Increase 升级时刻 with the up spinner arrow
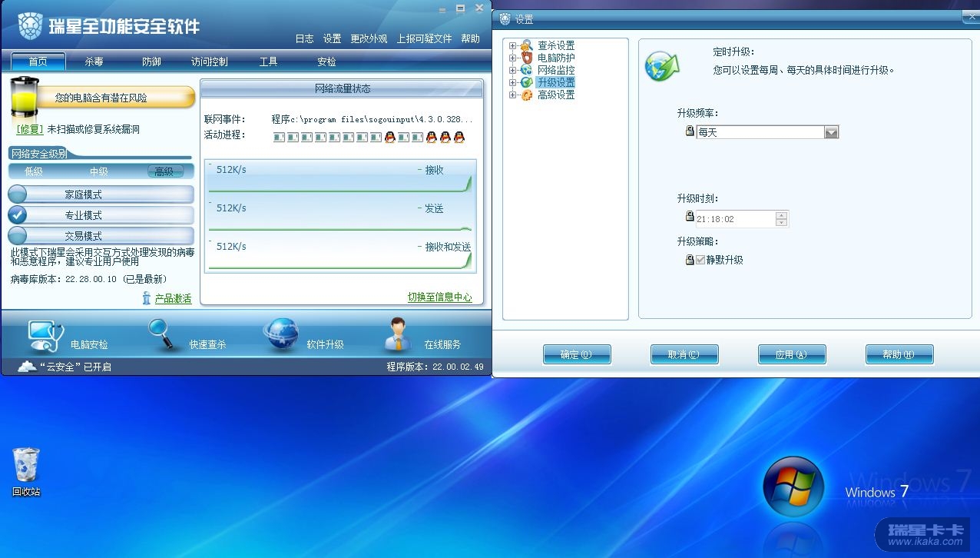 tap(781, 214)
